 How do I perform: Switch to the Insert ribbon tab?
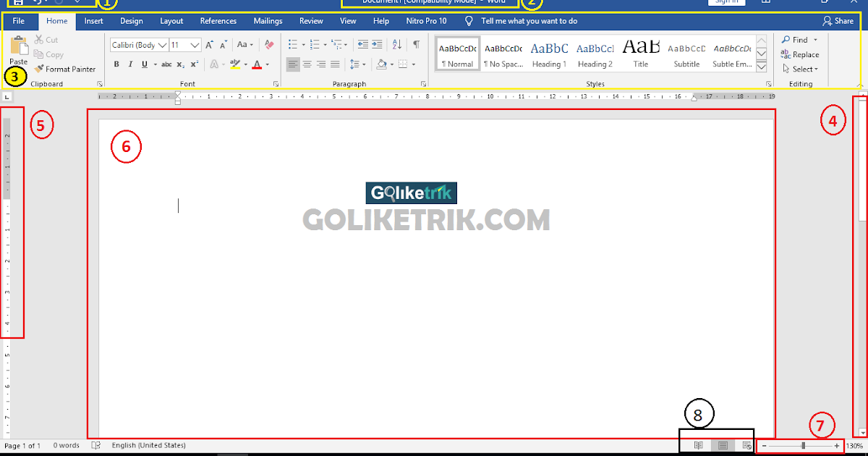93,20
